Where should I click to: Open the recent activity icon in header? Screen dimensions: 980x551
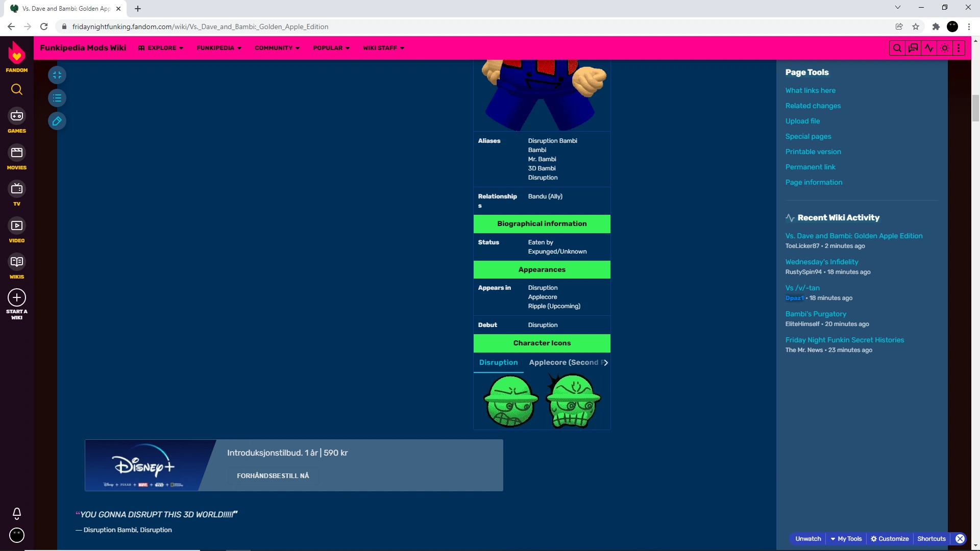(928, 48)
